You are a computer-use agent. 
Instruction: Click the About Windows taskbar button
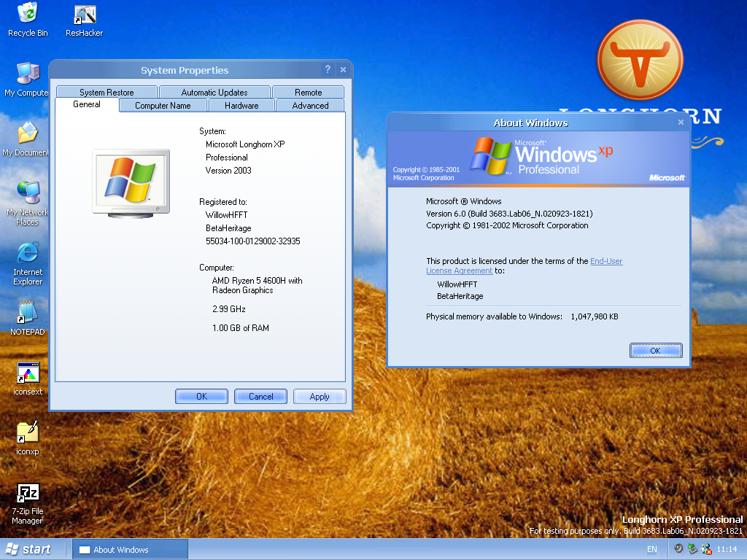(130, 550)
